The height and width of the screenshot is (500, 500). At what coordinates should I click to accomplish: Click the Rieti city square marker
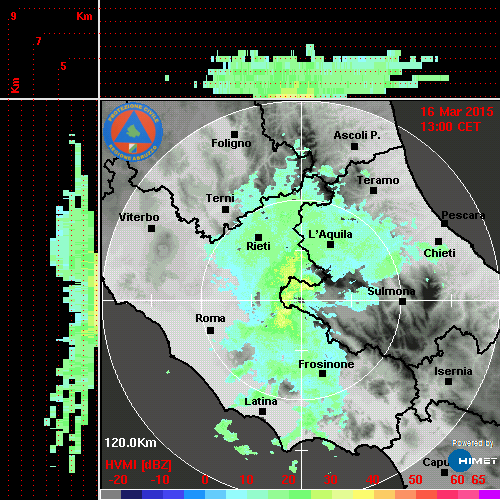[258, 237]
